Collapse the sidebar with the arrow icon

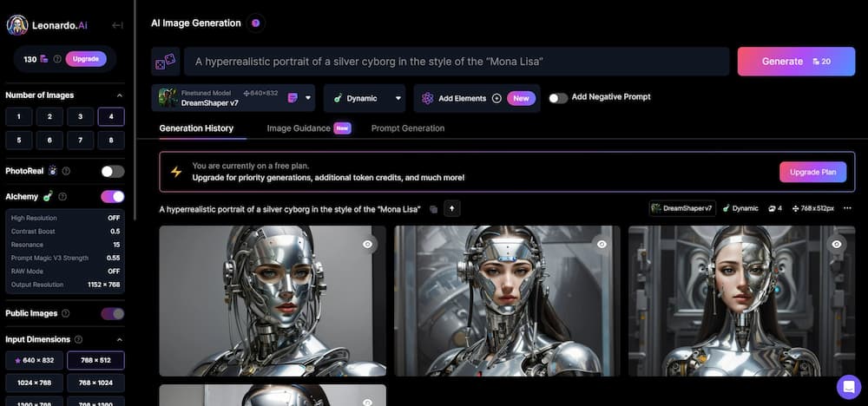pos(117,25)
